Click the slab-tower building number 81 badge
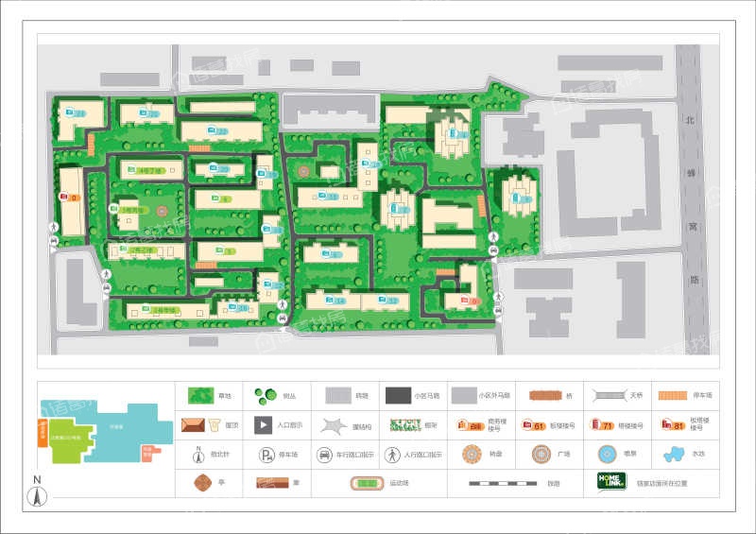The width and height of the screenshot is (756, 534). click(674, 425)
